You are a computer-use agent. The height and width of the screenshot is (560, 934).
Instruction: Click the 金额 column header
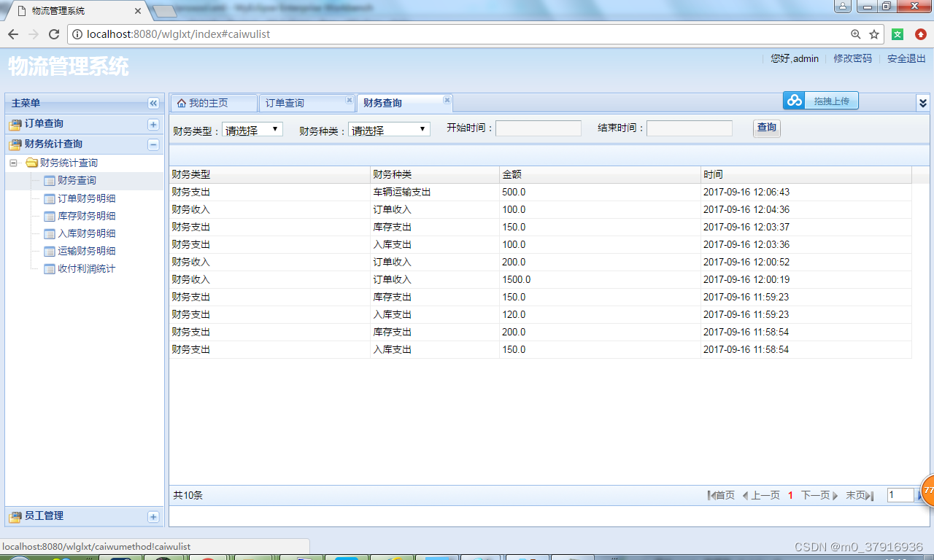pos(601,175)
